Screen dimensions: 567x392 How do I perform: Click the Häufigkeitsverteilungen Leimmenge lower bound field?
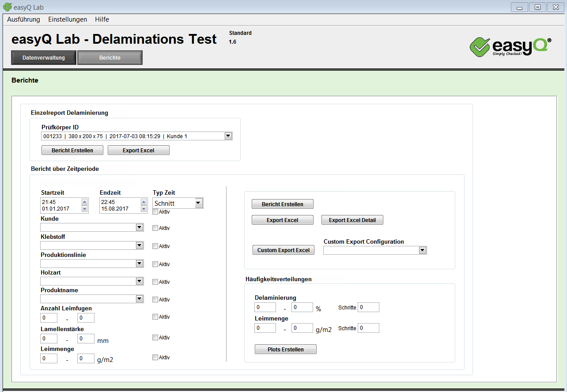(x=265, y=328)
